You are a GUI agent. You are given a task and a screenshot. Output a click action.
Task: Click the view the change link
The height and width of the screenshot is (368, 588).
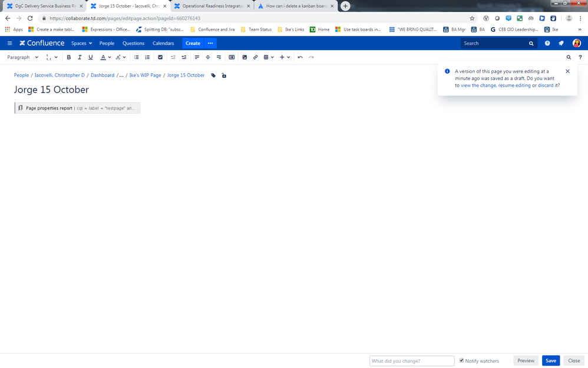click(478, 86)
